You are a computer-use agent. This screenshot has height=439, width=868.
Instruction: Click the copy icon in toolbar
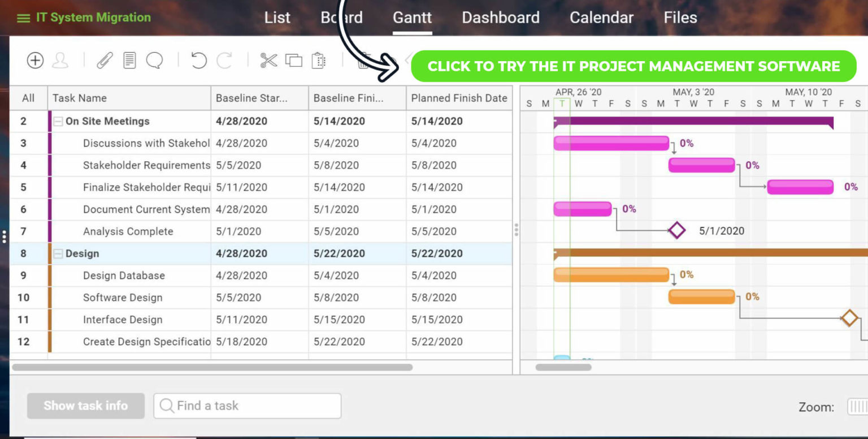pos(293,61)
